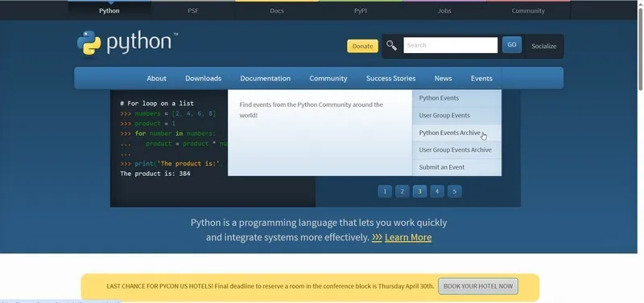Switch to code slide 2

click(x=402, y=191)
